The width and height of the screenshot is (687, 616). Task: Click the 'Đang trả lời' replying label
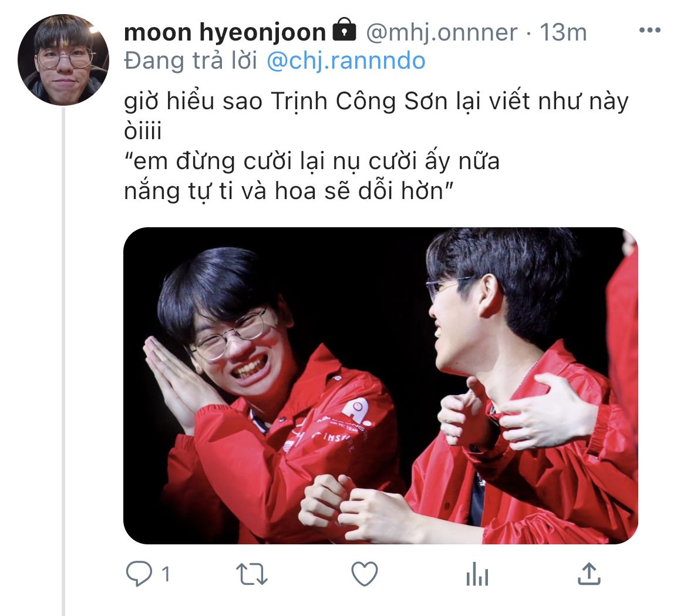pos(190,61)
